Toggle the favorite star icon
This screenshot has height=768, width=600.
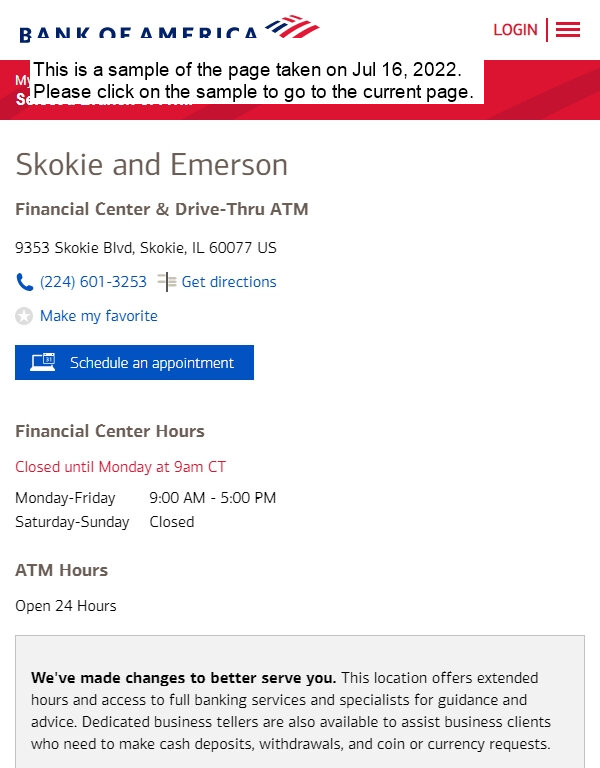24,316
